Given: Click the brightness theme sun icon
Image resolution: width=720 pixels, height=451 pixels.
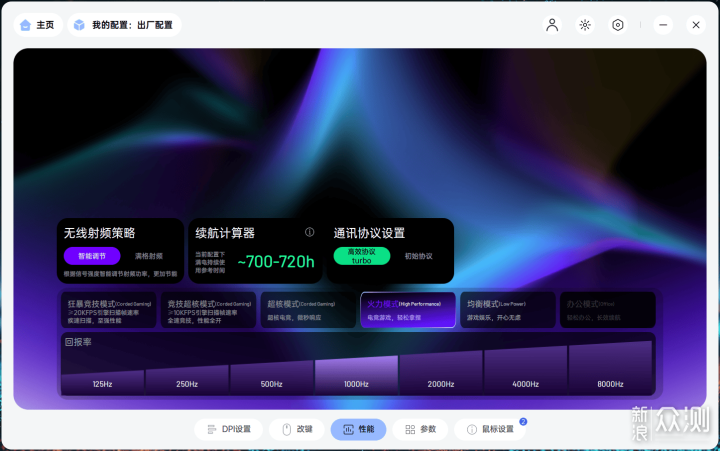Looking at the screenshot, I should pos(585,25).
